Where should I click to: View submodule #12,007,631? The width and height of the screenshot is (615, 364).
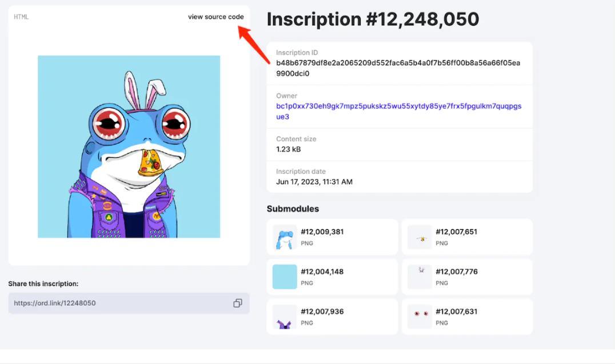pos(456,311)
